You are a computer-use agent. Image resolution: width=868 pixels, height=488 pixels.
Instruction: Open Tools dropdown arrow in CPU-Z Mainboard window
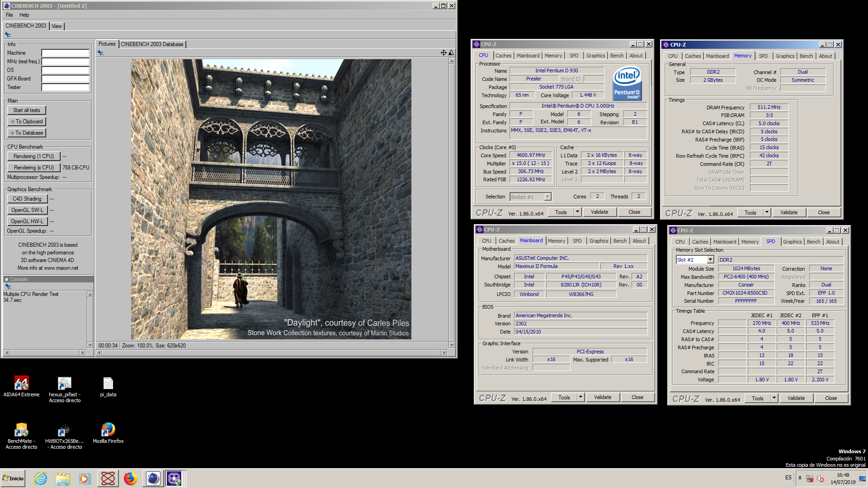(580, 397)
